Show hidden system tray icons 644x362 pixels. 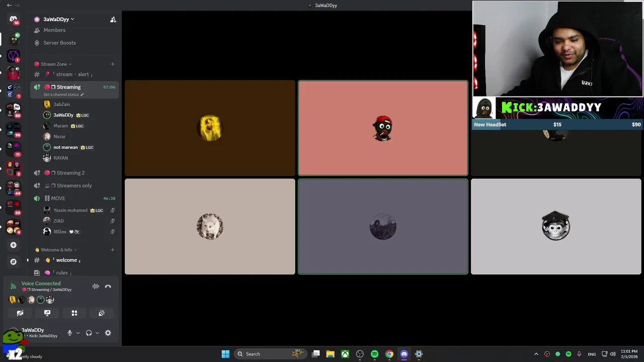[x=536, y=354]
